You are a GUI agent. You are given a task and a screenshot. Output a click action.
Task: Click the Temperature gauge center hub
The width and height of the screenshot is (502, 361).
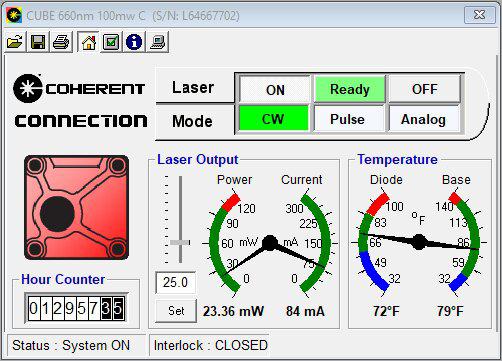[419, 242]
